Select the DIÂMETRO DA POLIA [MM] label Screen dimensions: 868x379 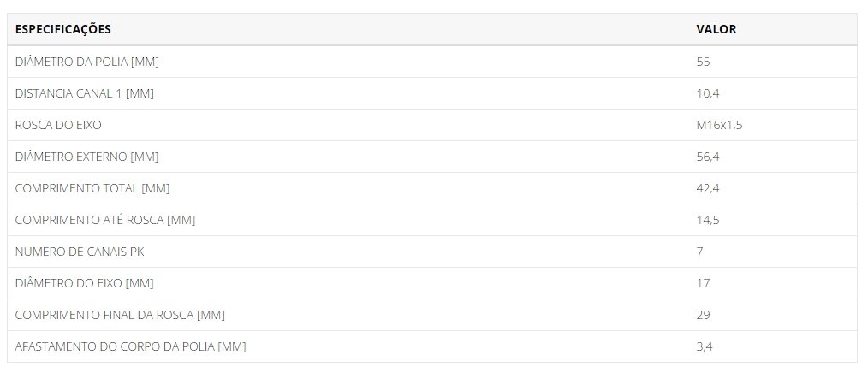tap(87, 62)
